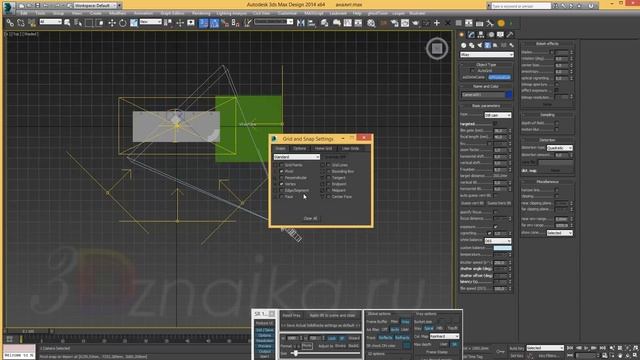640x360 pixels.
Task: Open the camera type dropdown in Basic parameters
Action: (x=498, y=116)
